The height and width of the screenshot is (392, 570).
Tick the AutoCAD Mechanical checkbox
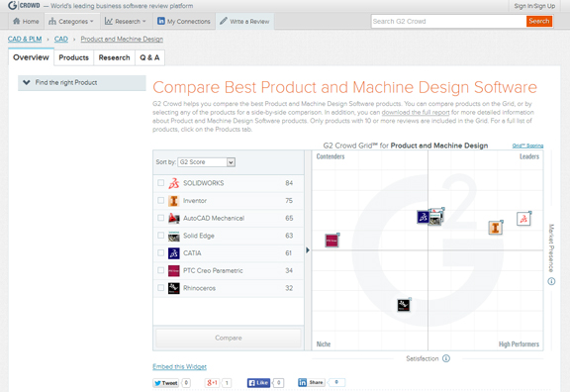(160, 218)
